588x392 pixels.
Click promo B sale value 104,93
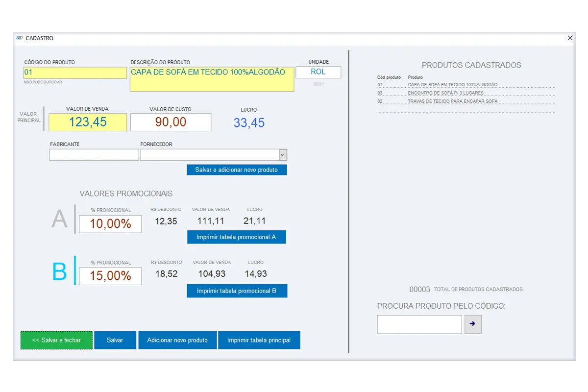coord(212,274)
